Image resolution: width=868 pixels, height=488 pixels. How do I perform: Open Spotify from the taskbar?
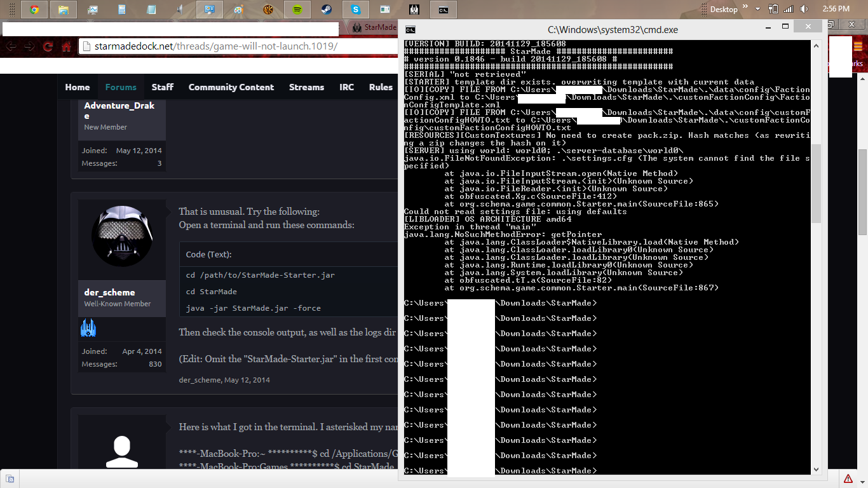coord(297,10)
